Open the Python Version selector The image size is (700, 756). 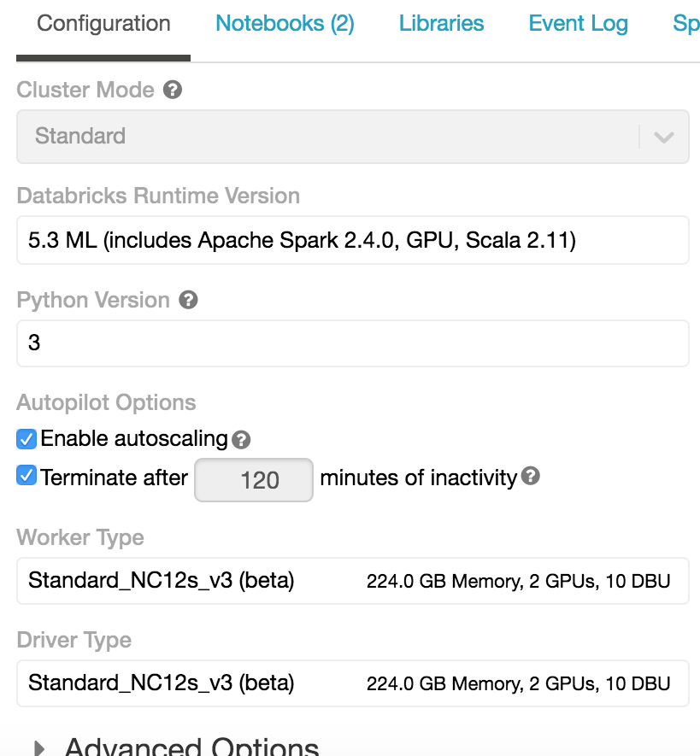click(x=352, y=343)
